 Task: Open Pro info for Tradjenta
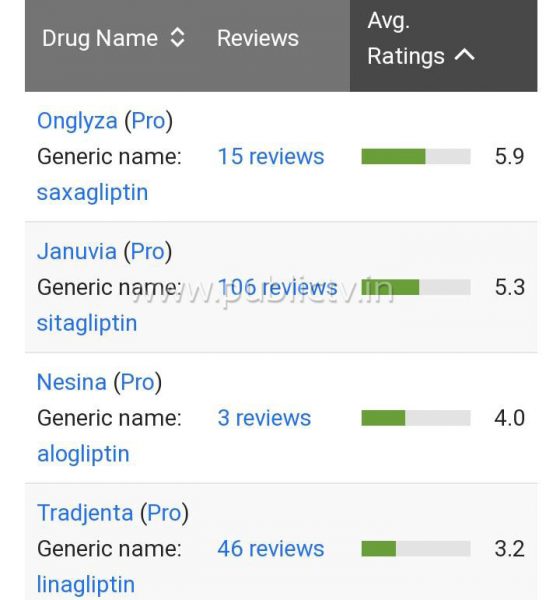[164, 513]
